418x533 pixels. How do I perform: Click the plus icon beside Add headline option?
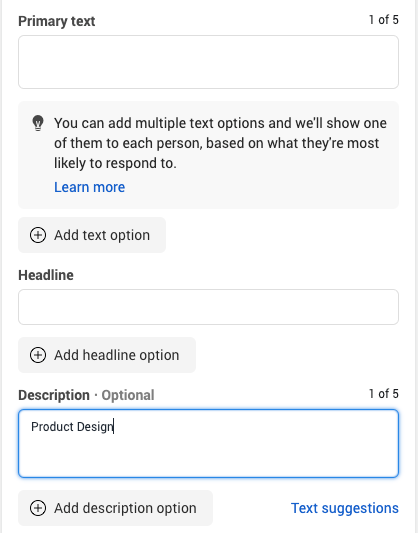click(38, 355)
